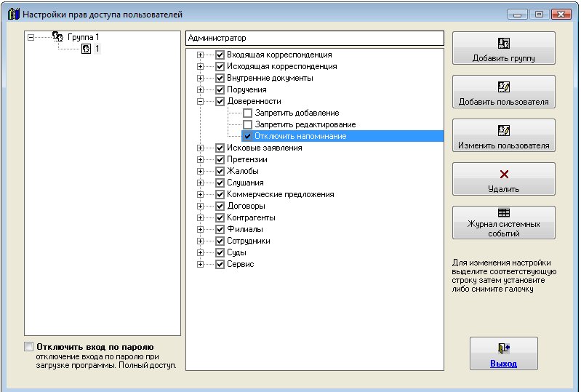
Task: Click the Группа 1 group icon
Action: coord(57,36)
